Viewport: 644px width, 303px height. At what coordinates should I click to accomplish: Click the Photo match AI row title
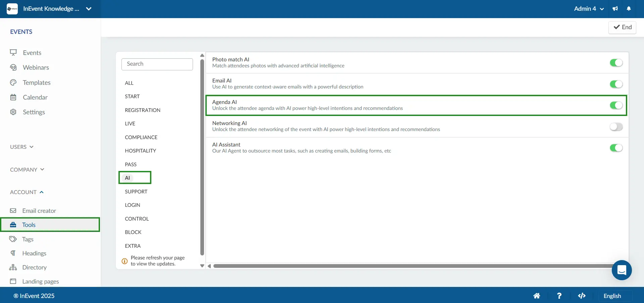tap(231, 60)
